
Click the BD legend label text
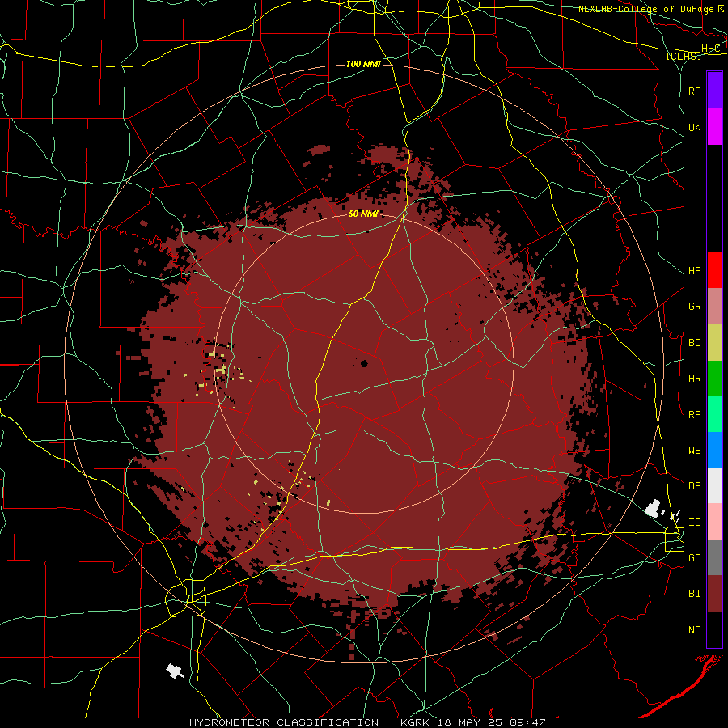pyautogui.click(x=694, y=343)
